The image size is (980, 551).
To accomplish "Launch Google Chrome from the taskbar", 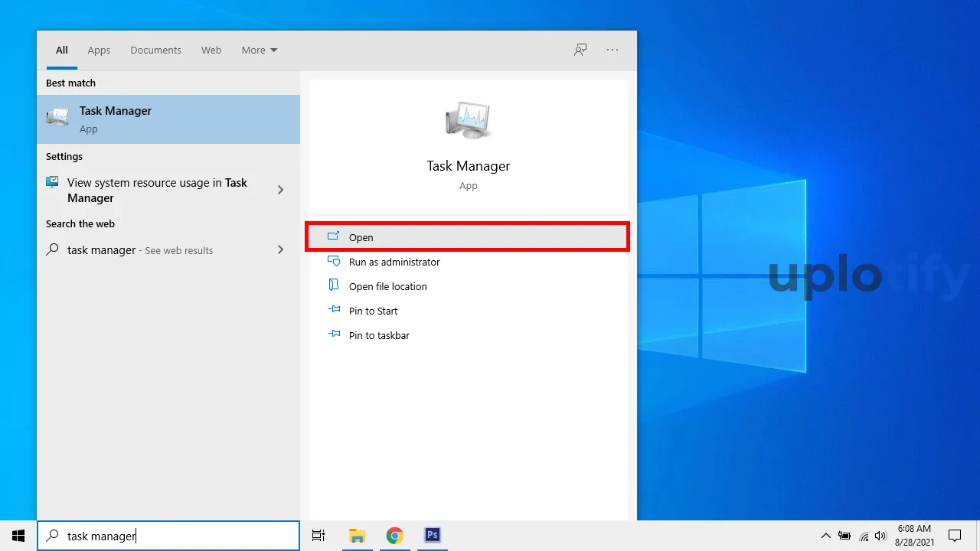I will [x=394, y=536].
